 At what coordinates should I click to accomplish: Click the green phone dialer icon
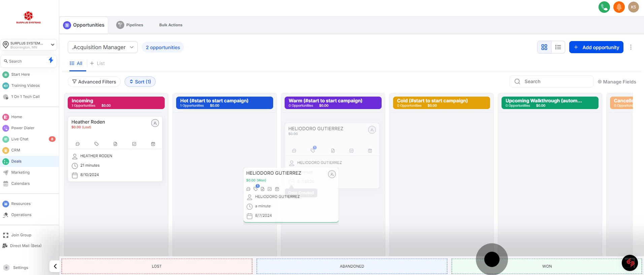tap(604, 7)
